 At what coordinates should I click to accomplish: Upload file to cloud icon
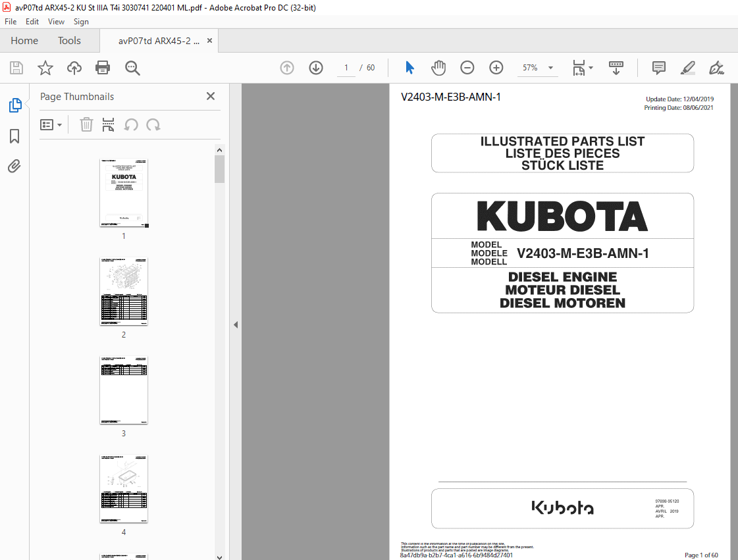tap(74, 68)
